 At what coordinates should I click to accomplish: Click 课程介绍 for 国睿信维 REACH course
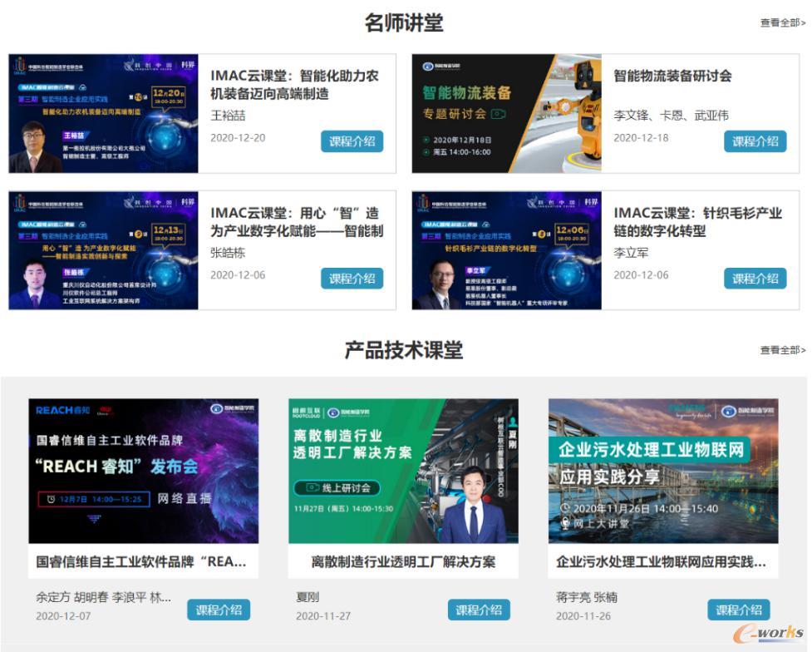click(x=219, y=610)
